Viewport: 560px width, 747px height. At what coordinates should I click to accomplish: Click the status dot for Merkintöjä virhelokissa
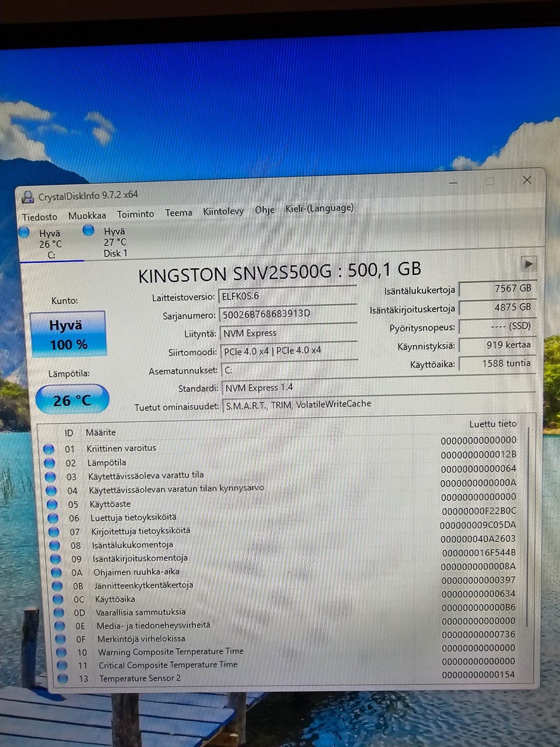point(61,640)
